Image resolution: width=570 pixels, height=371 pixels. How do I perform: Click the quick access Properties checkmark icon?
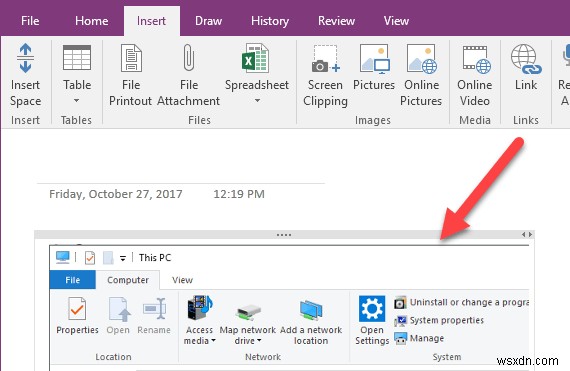coord(90,258)
